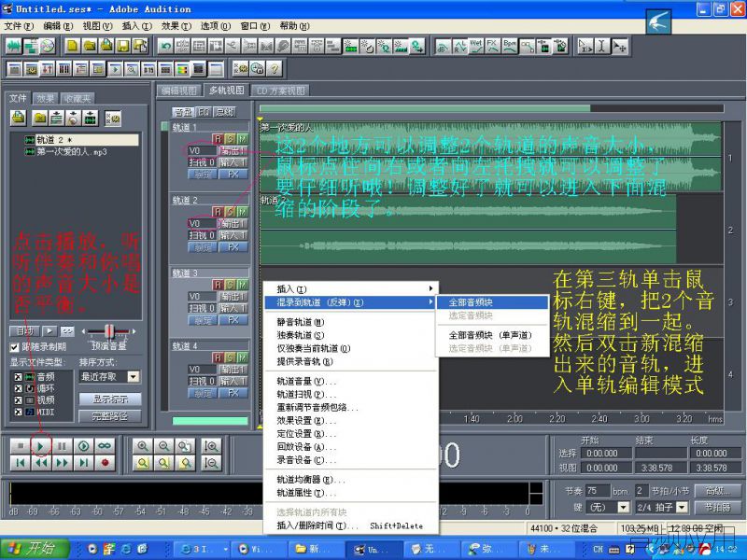
Task: Click the 节奏 tempo field showing 75
Action: [x=598, y=491]
